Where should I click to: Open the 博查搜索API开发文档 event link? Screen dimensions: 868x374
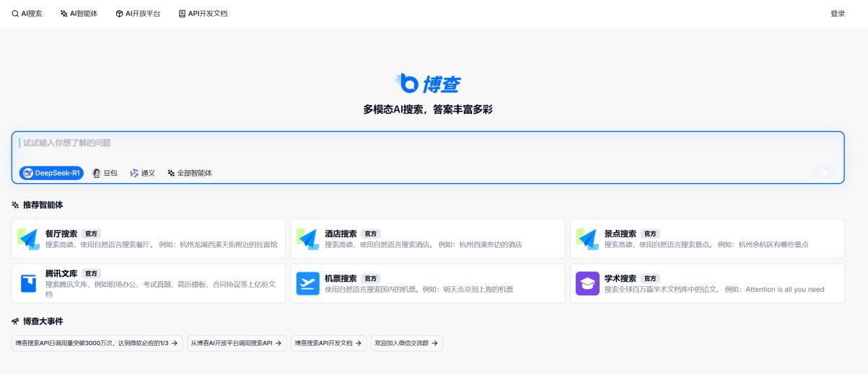point(328,344)
